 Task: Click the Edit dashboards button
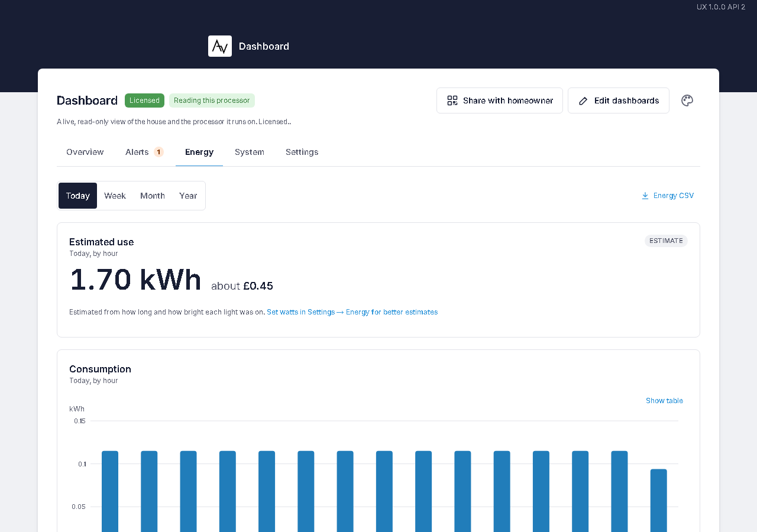[x=619, y=100]
